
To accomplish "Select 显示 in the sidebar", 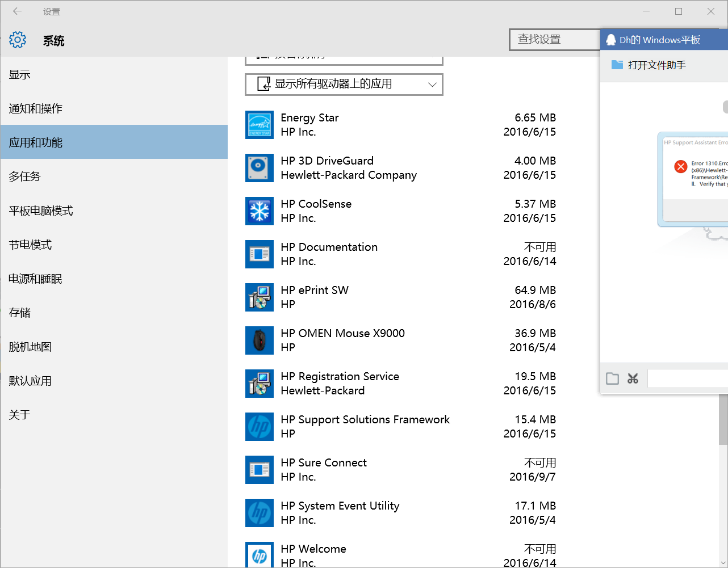I will (114, 74).
